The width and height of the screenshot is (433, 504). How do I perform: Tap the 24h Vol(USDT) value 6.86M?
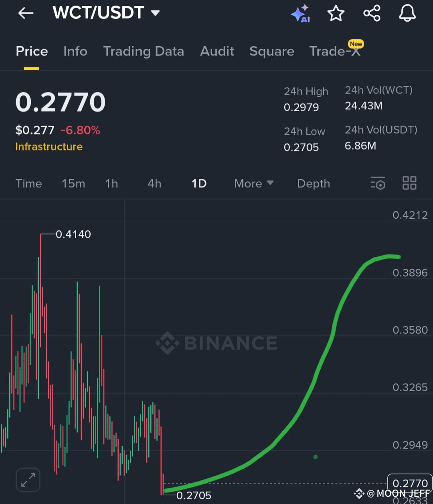pyautogui.click(x=360, y=146)
